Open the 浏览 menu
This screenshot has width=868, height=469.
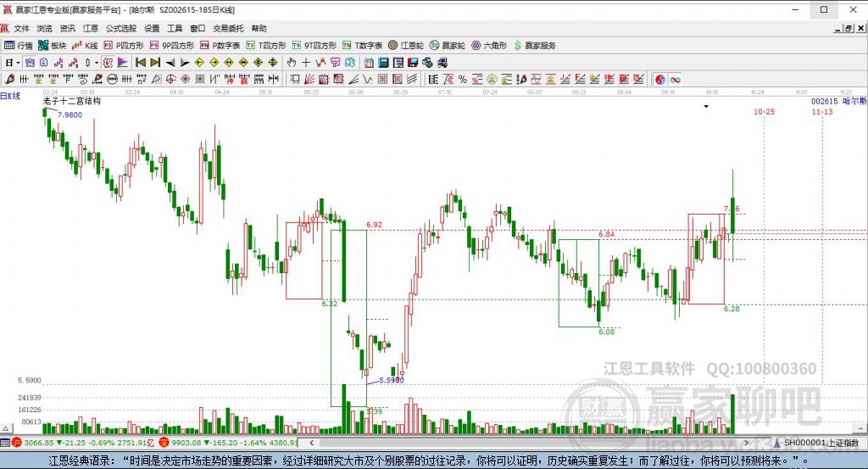pyautogui.click(x=45, y=28)
